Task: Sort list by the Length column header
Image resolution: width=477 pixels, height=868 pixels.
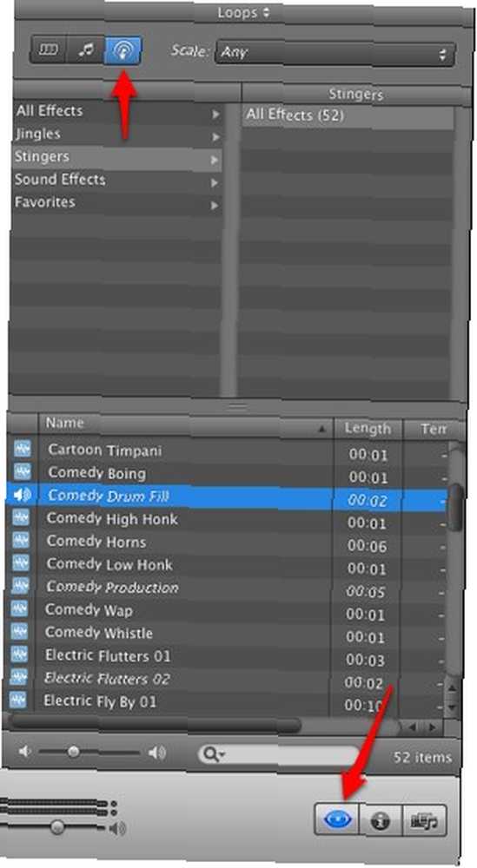Action: click(368, 429)
